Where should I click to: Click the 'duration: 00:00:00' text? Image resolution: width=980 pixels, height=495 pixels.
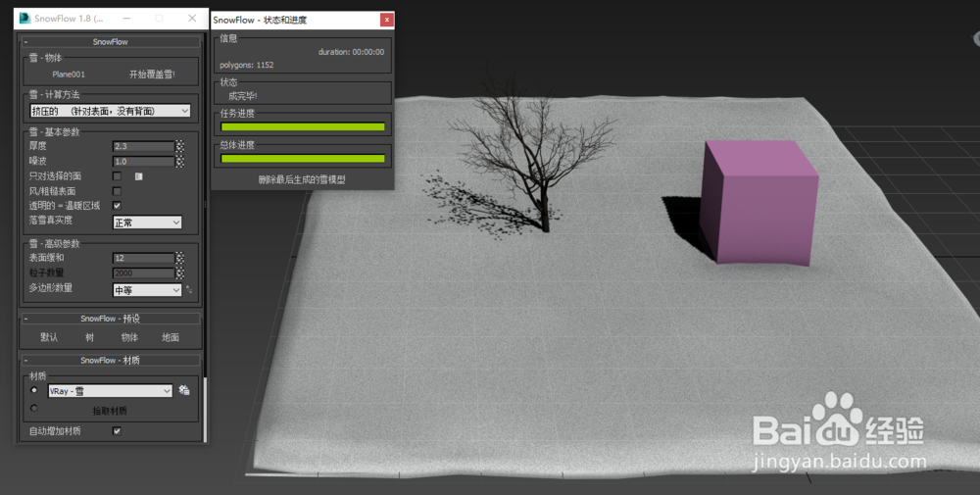pos(351,52)
